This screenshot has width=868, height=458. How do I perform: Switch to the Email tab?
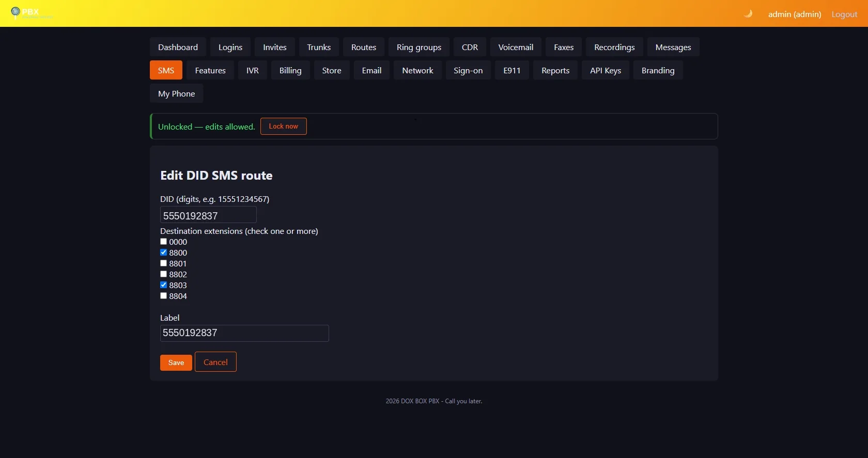point(371,70)
